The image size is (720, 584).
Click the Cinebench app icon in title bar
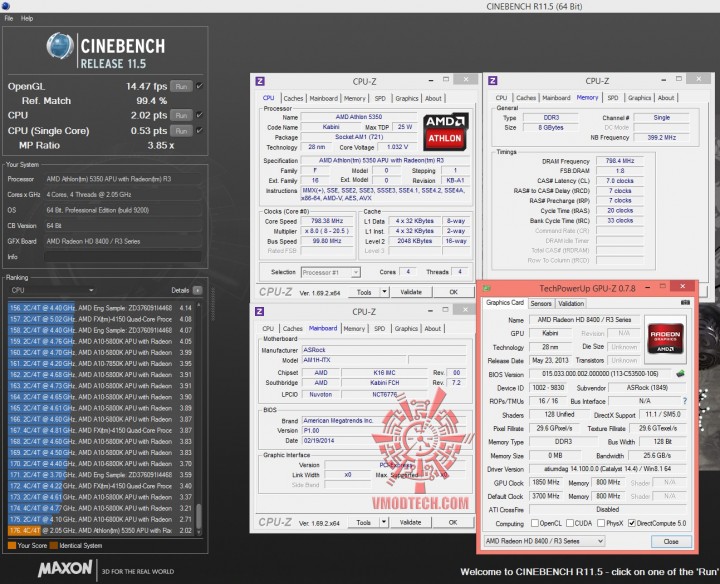(6, 6)
